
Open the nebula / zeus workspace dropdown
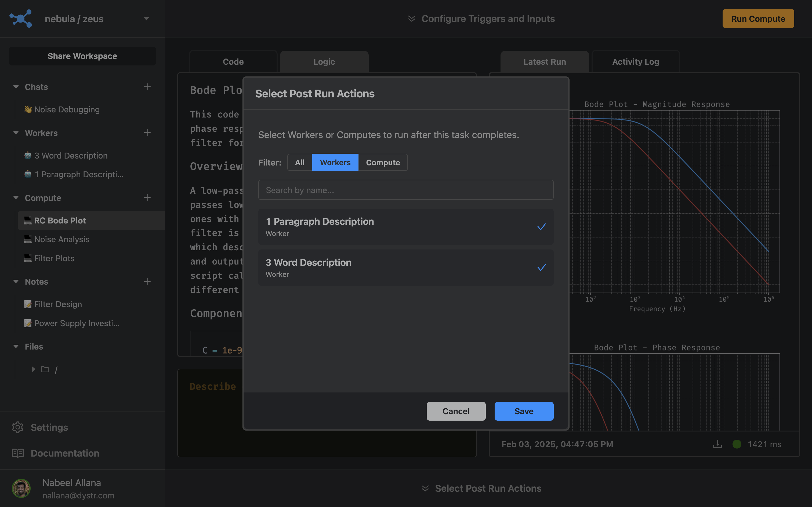[146, 19]
